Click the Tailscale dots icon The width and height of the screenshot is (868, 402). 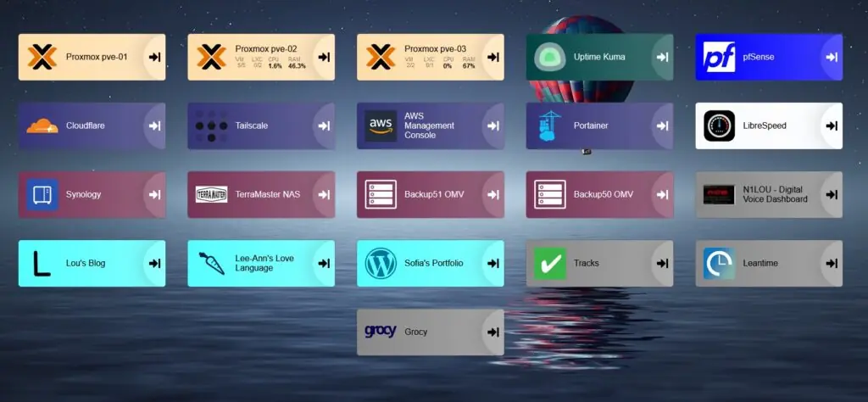click(x=211, y=126)
